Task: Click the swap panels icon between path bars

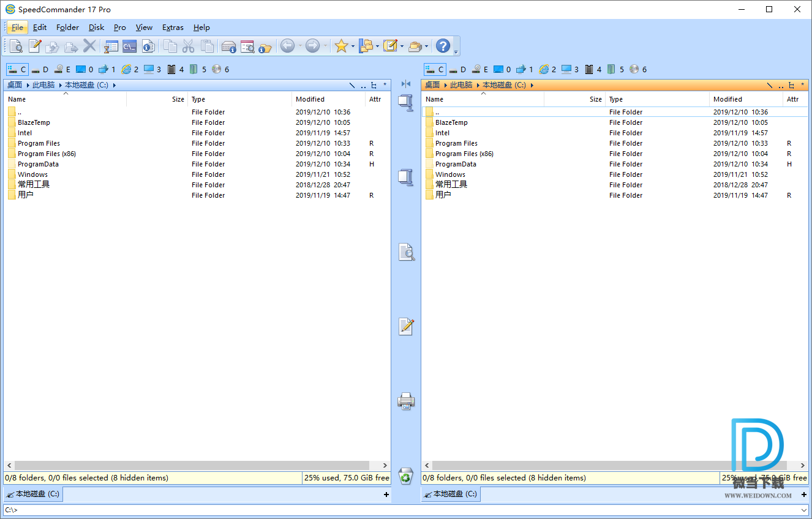Action: pos(405,84)
